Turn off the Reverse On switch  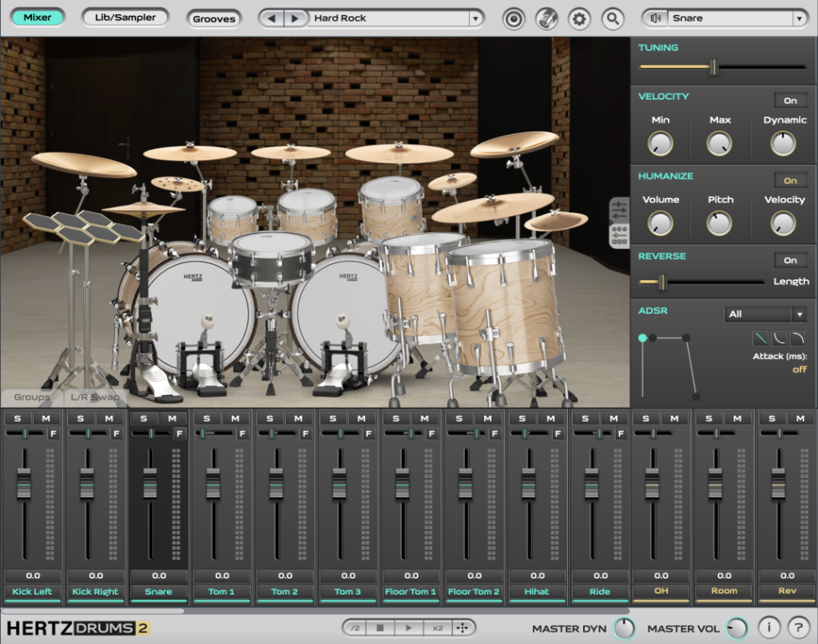click(789, 260)
